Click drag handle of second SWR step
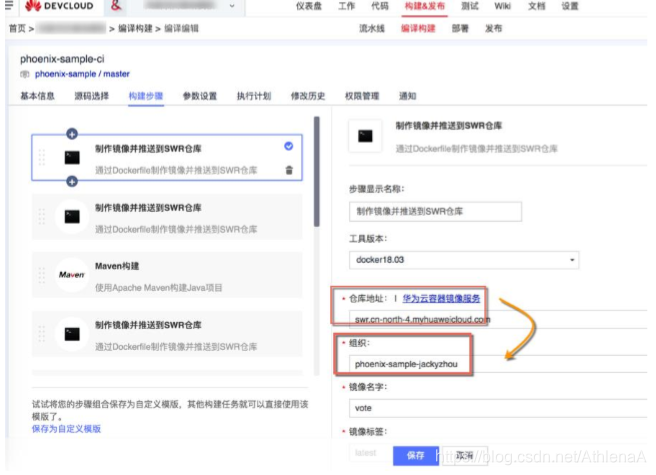This screenshot has width=656, height=475. 41,217
